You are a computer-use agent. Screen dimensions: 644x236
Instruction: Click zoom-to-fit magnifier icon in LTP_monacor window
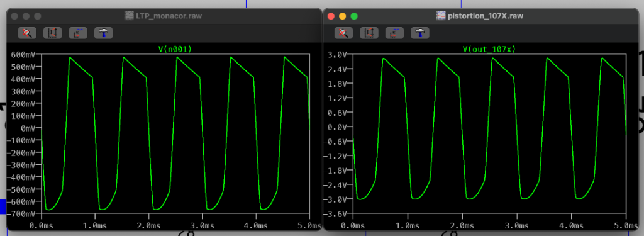click(28, 33)
